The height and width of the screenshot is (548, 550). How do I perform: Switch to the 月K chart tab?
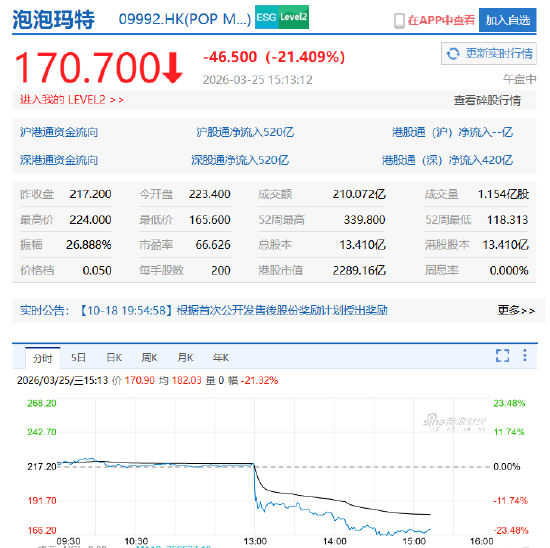coord(185,357)
